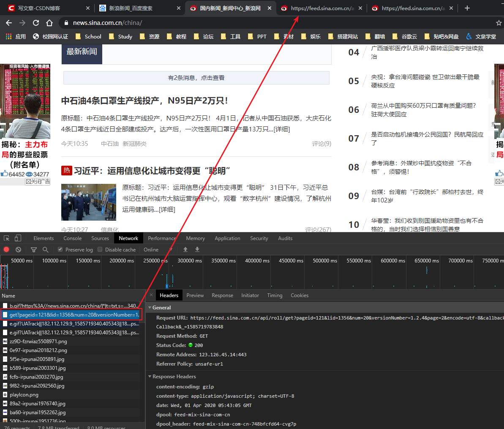
Task: Collapse the Response Headers section
Action: tap(150, 376)
